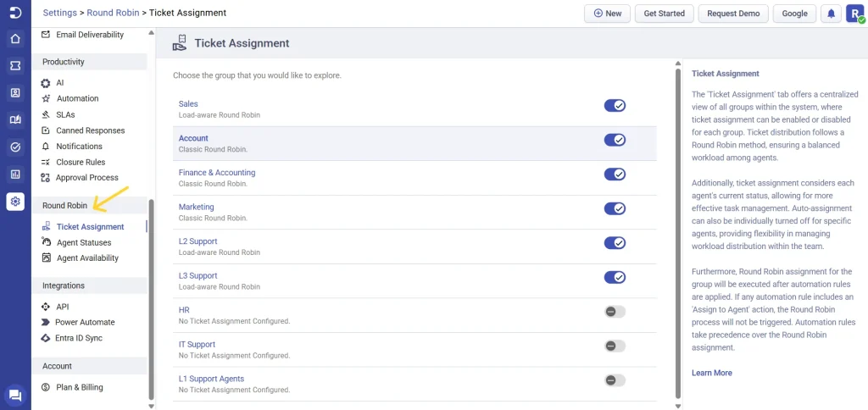
Task: Click the SLAs gavel icon
Action: point(46,115)
